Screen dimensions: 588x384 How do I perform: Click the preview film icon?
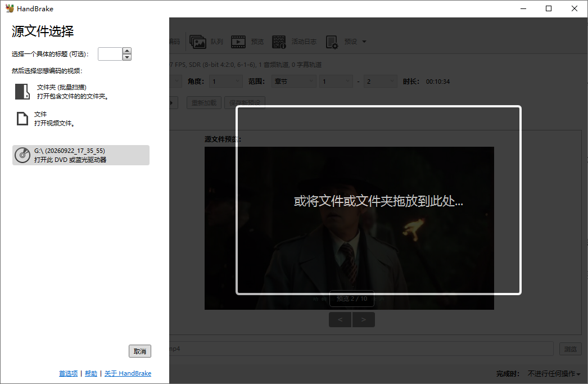point(238,42)
